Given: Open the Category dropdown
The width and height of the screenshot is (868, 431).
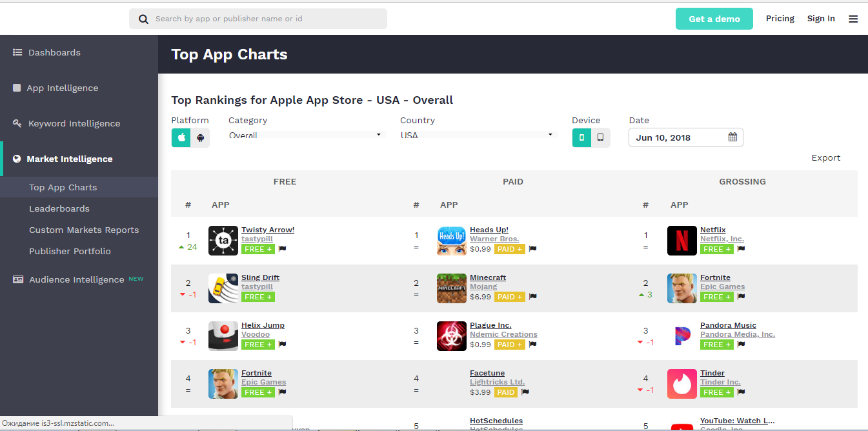Looking at the screenshot, I should [307, 135].
